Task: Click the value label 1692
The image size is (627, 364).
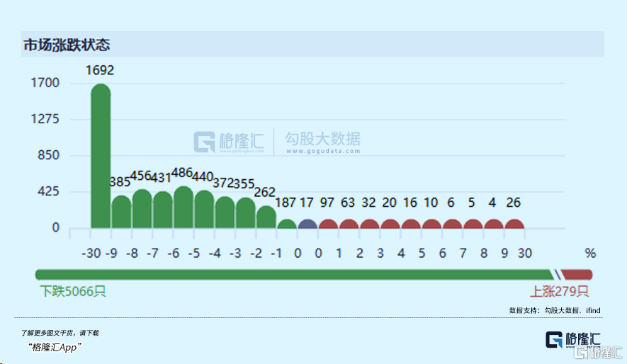Action: click(x=100, y=70)
